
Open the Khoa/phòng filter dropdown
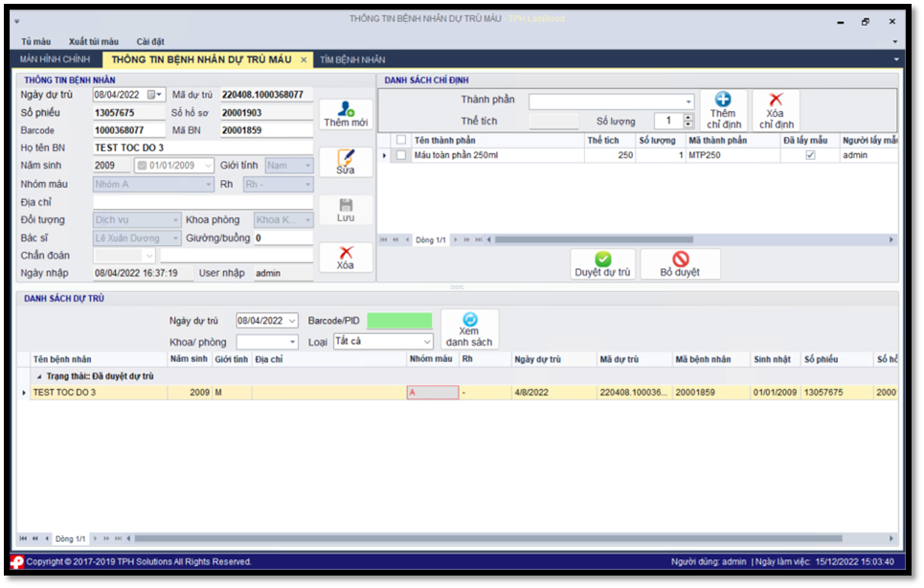pos(292,342)
